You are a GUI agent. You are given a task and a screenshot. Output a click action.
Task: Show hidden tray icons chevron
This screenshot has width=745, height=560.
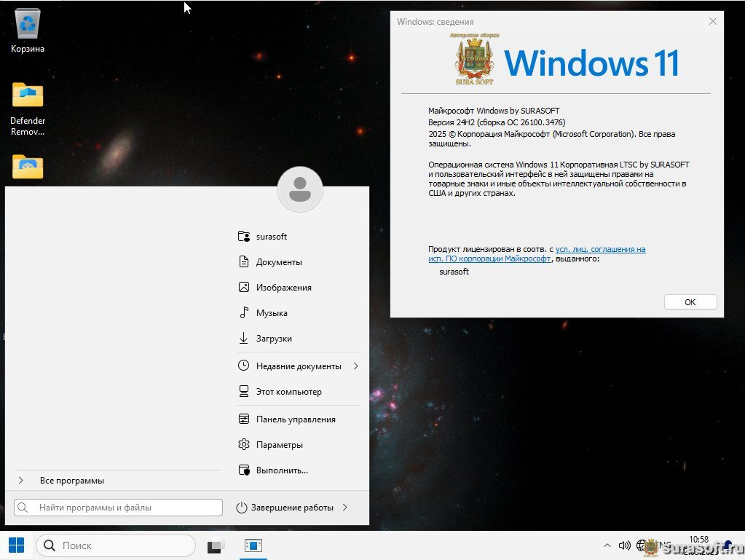point(607,545)
